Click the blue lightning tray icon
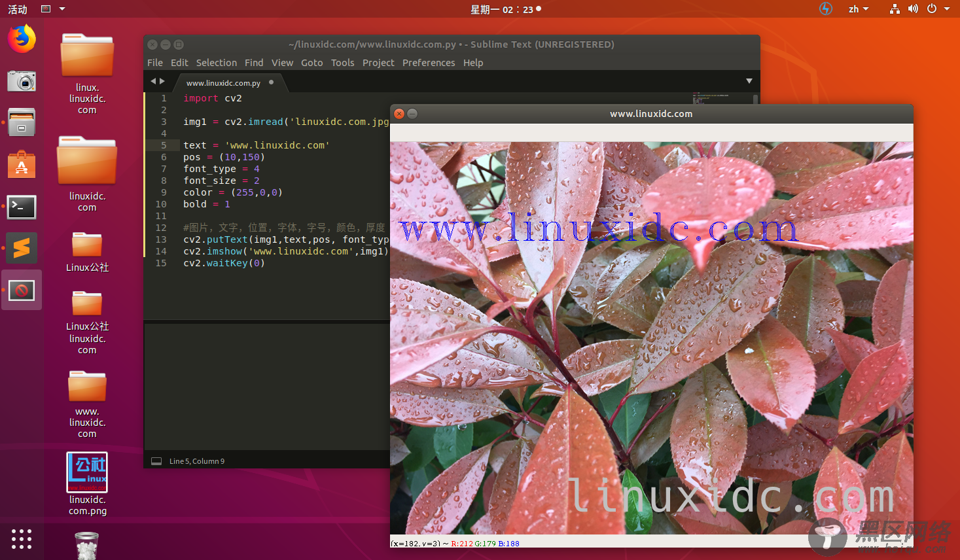 point(826,9)
